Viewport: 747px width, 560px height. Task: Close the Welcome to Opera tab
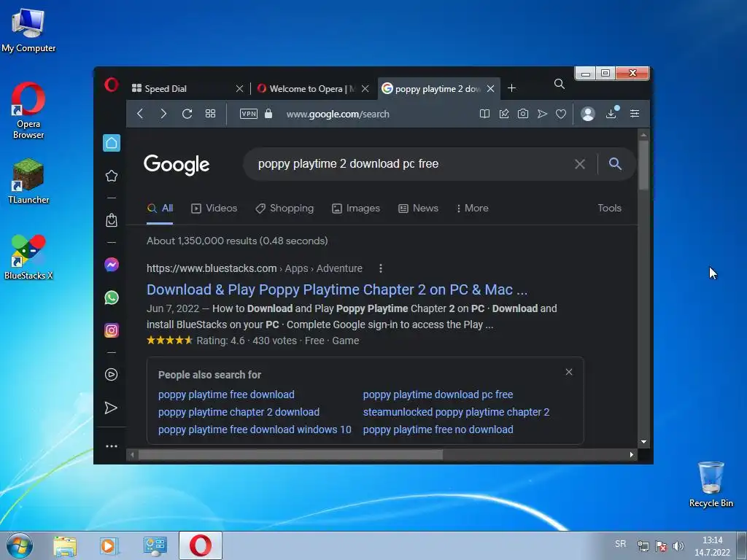(x=365, y=88)
